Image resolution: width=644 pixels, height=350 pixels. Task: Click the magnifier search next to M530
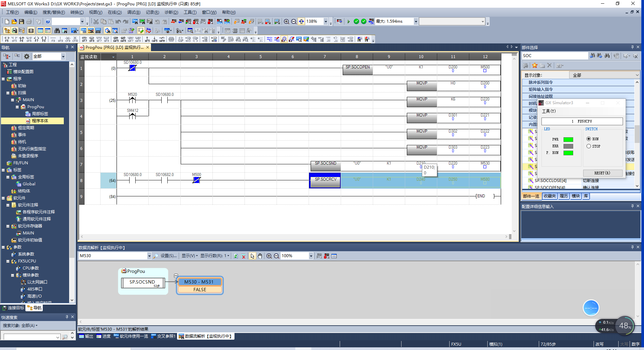click(x=156, y=256)
